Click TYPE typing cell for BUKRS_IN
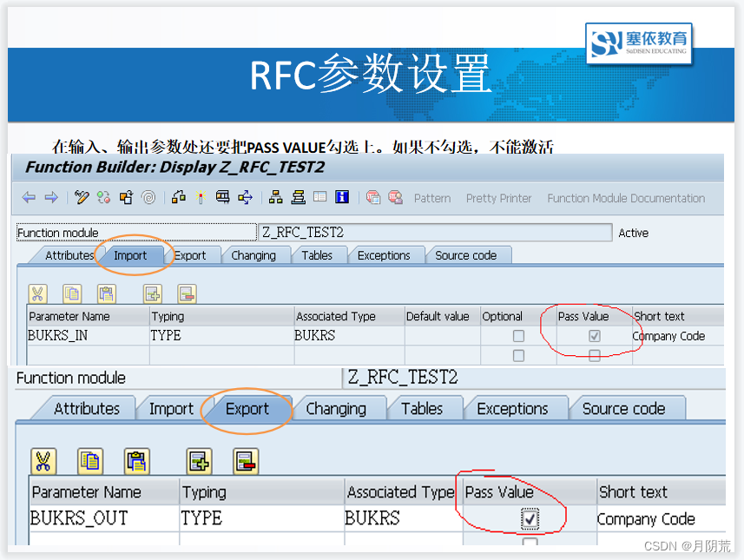The width and height of the screenshot is (744, 560). [222, 335]
